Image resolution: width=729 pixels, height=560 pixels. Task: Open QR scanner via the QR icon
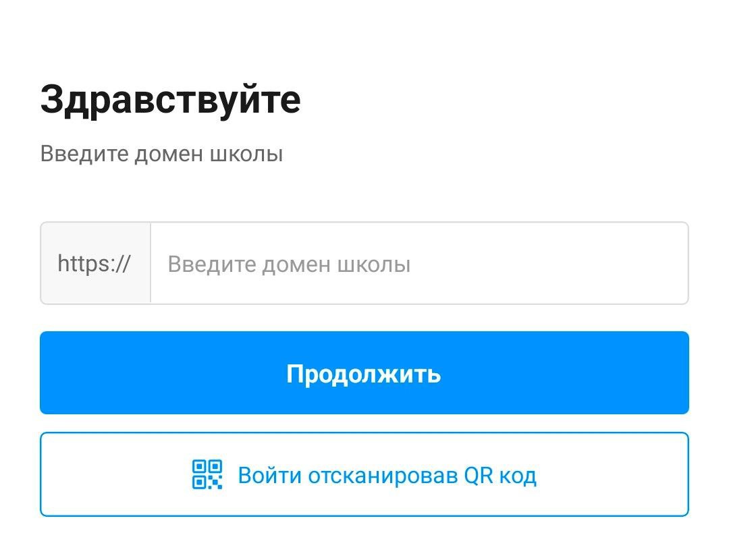[207, 474]
